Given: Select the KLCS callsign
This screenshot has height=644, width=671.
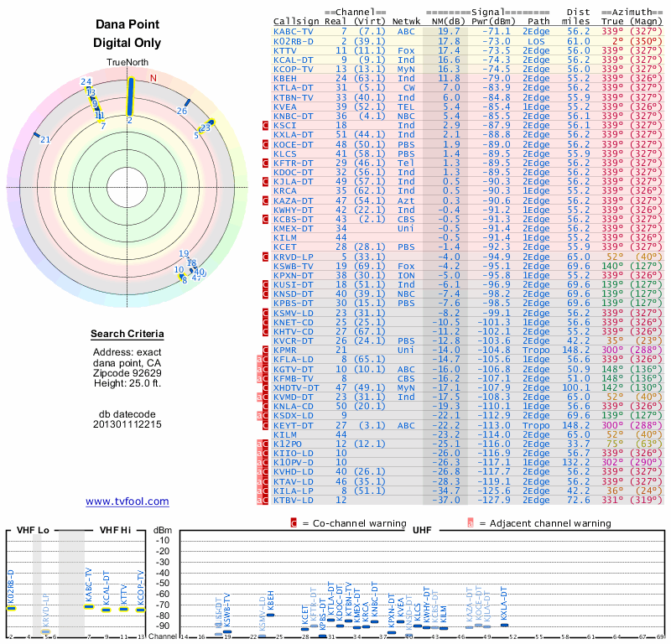Looking at the screenshot, I should 284,153.
